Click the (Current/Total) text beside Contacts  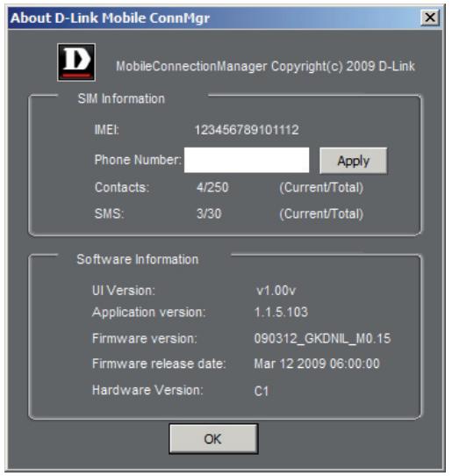coord(321,188)
